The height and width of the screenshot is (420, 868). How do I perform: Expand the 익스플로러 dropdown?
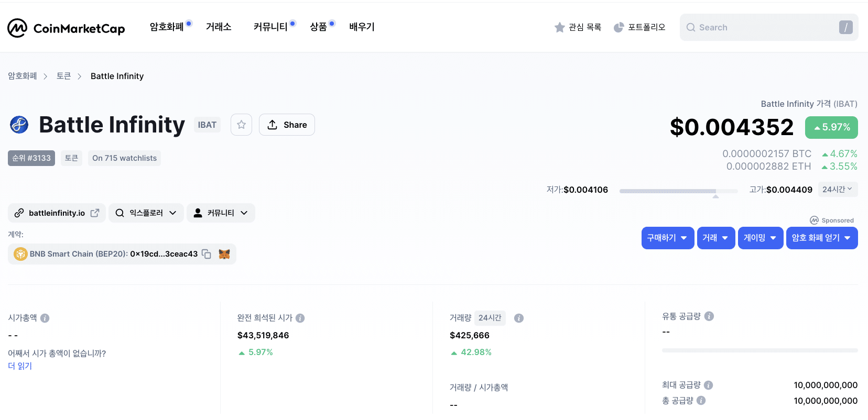point(146,213)
